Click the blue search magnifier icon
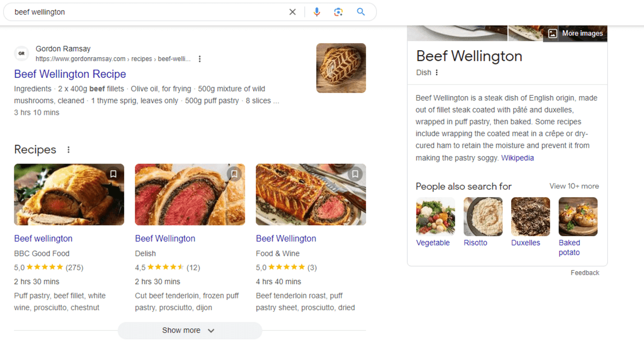 coord(361,12)
